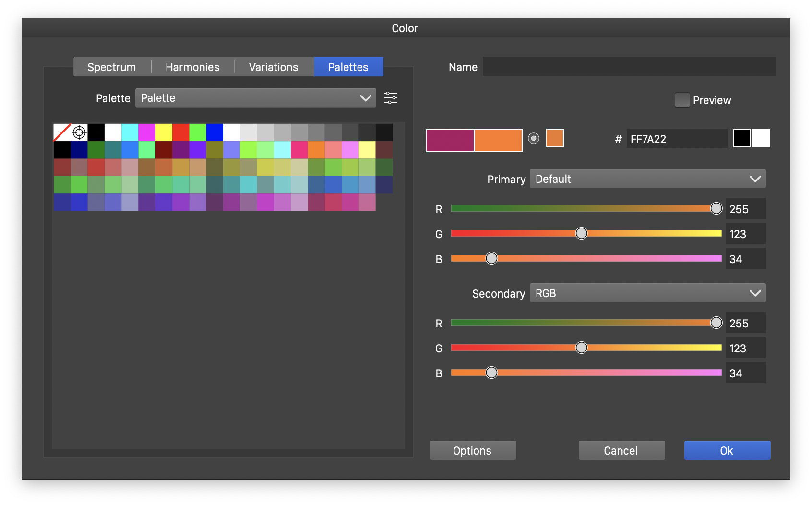Open the Variations tab
The height and width of the screenshot is (505, 812).
coord(274,67)
